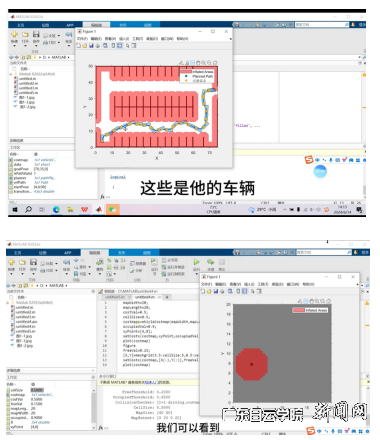Open Compare dropdown in top MATLAB window
Screen dimensions: 380x440
[x=59, y=35]
